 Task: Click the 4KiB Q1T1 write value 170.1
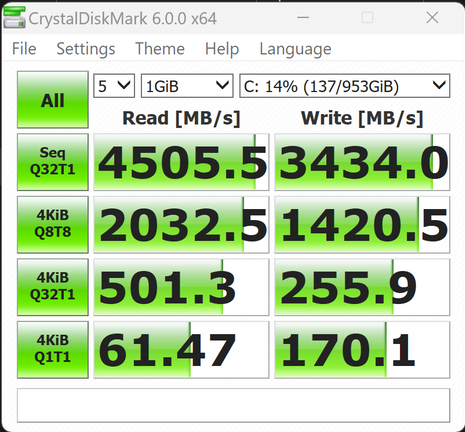click(362, 350)
